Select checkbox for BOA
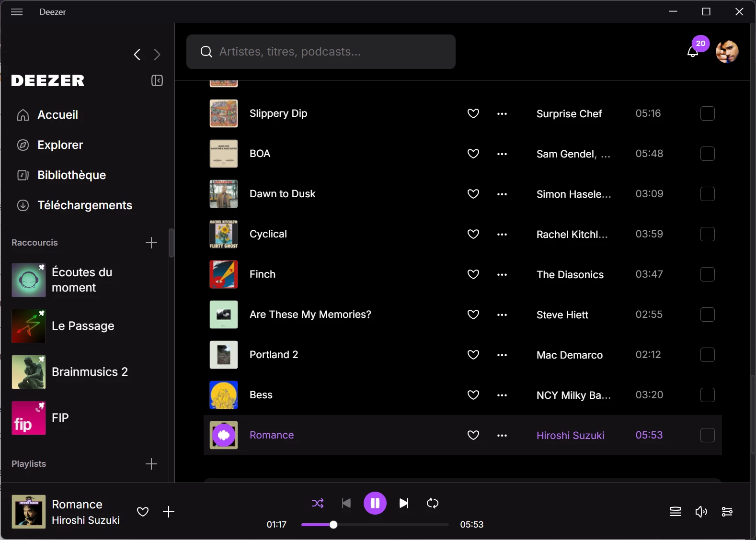756x540 pixels. tap(708, 154)
